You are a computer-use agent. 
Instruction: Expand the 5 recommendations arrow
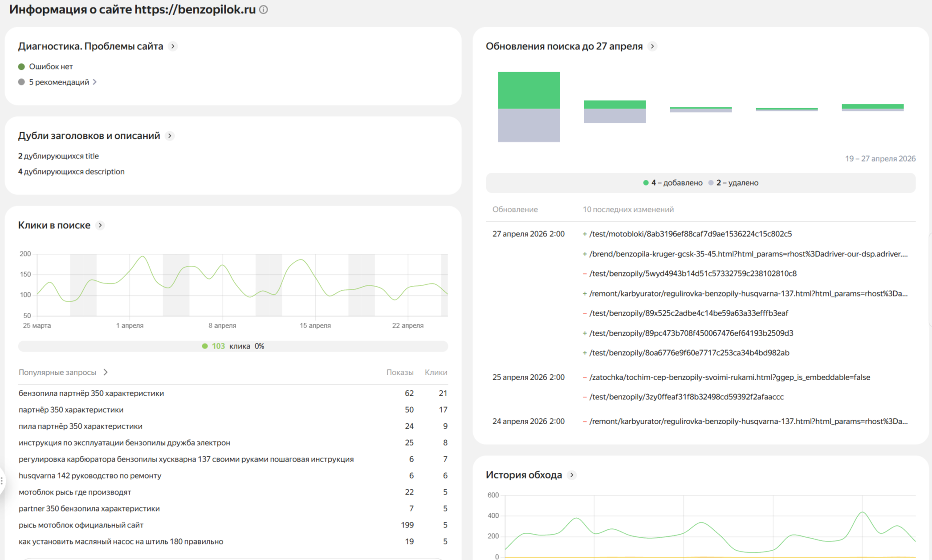(95, 82)
